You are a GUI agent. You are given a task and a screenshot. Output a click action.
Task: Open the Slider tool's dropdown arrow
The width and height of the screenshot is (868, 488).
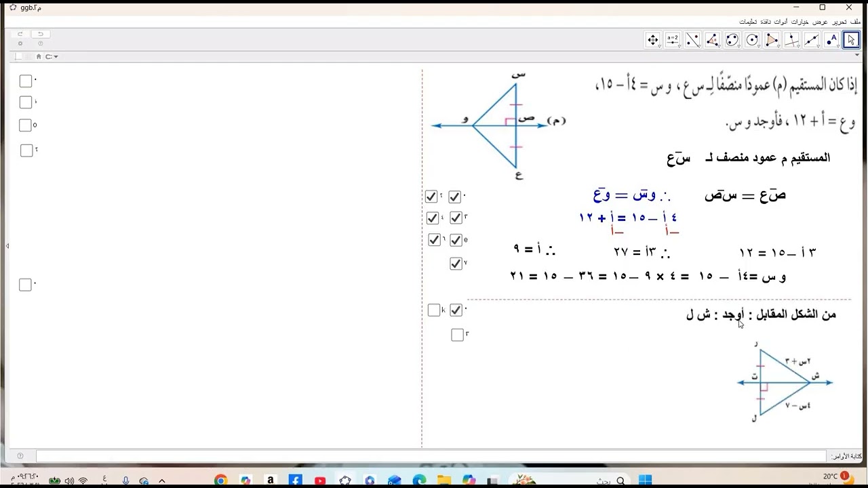(679, 47)
